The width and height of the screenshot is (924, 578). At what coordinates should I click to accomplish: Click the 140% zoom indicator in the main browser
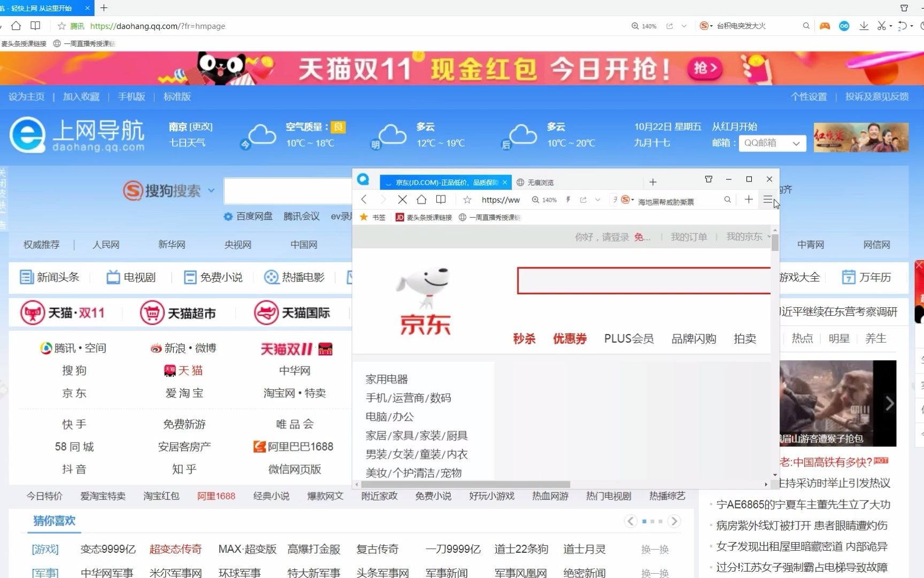coord(644,26)
